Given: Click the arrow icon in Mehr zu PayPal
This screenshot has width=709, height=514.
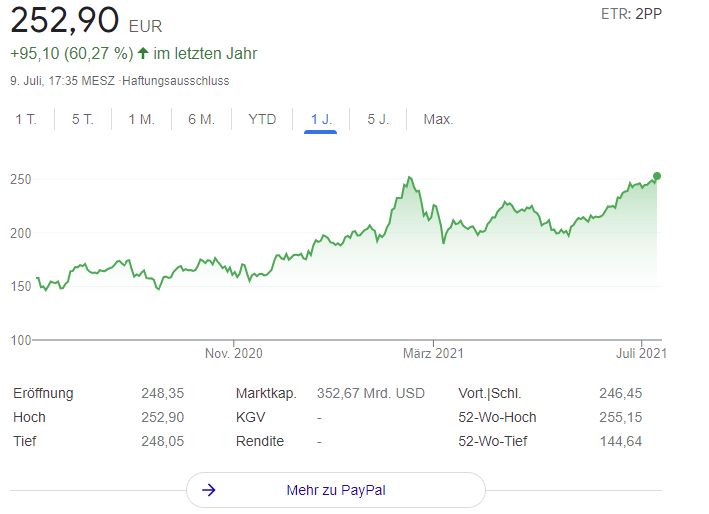Looking at the screenshot, I should (x=209, y=490).
